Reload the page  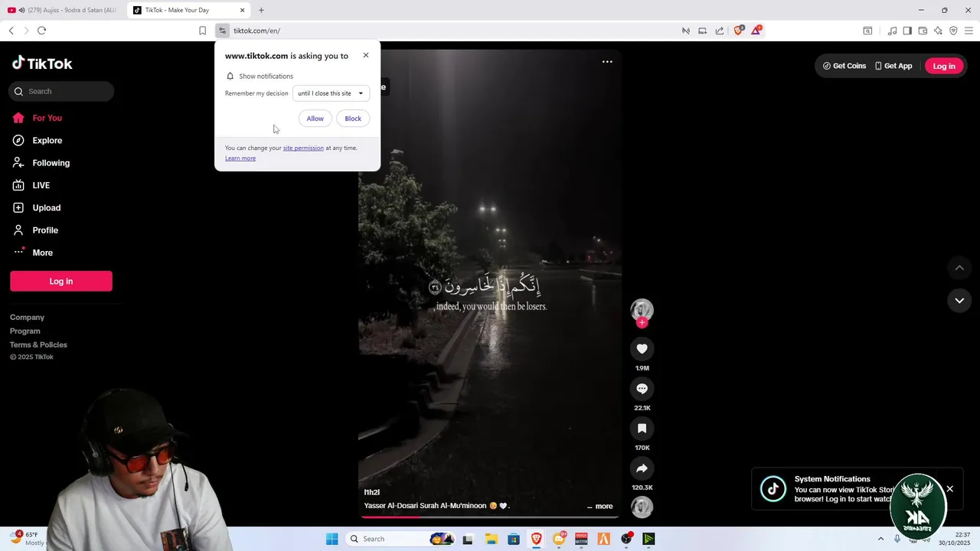pyautogui.click(x=41, y=31)
